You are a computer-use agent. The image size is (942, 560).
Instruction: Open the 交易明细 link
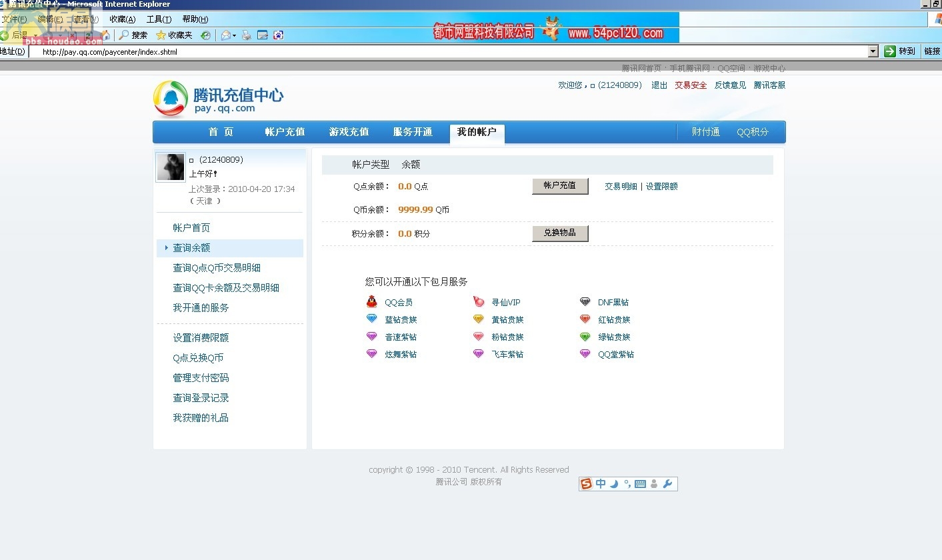[621, 187]
